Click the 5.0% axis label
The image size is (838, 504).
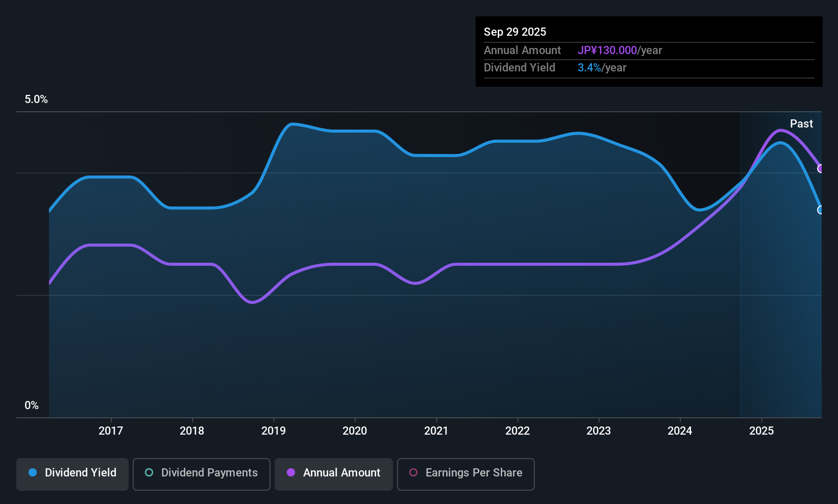(x=36, y=99)
